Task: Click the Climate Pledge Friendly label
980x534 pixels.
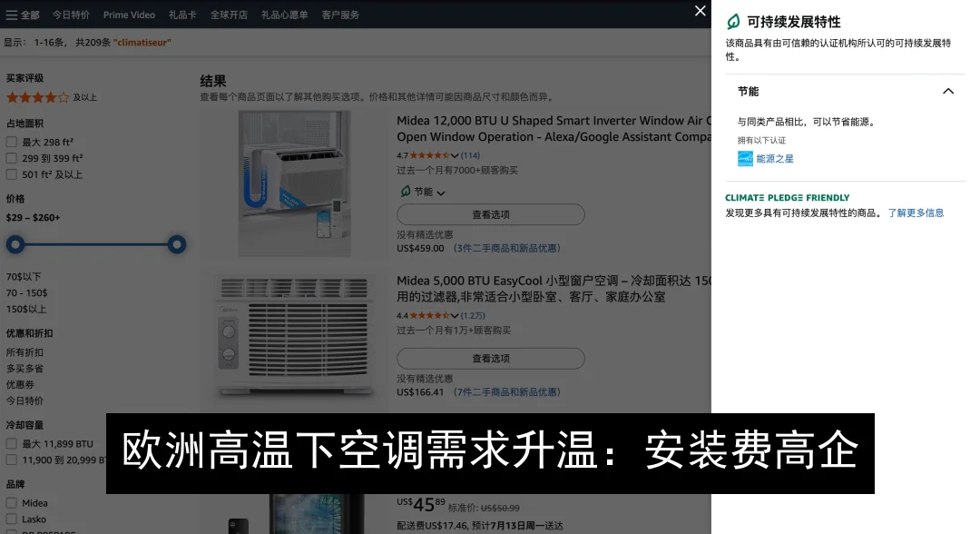Action: click(x=788, y=198)
